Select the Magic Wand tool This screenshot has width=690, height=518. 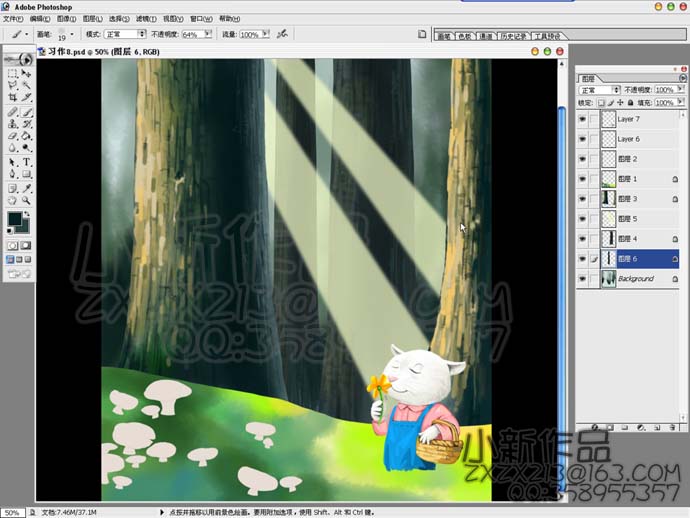pyautogui.click(x=26, y=85)
